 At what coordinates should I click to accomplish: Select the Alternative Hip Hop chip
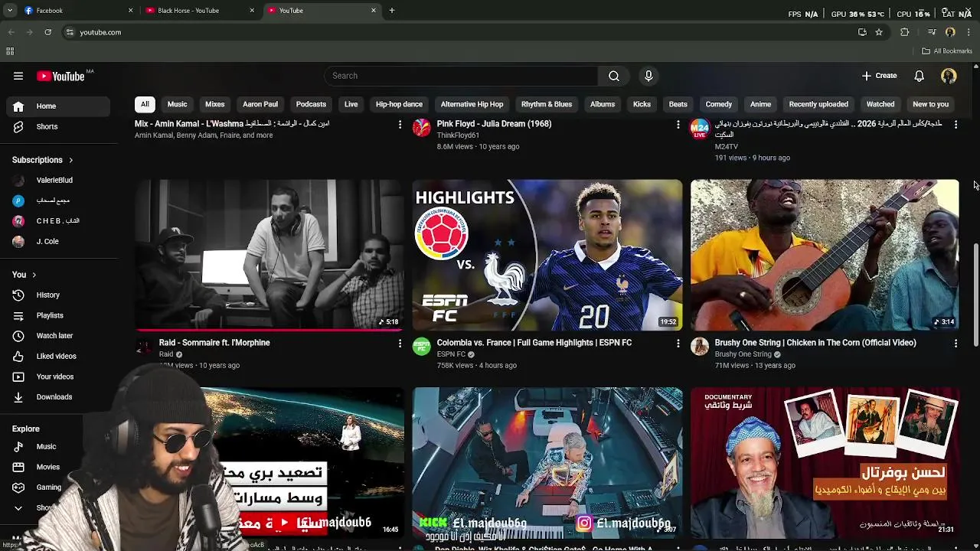click(472, 104)
